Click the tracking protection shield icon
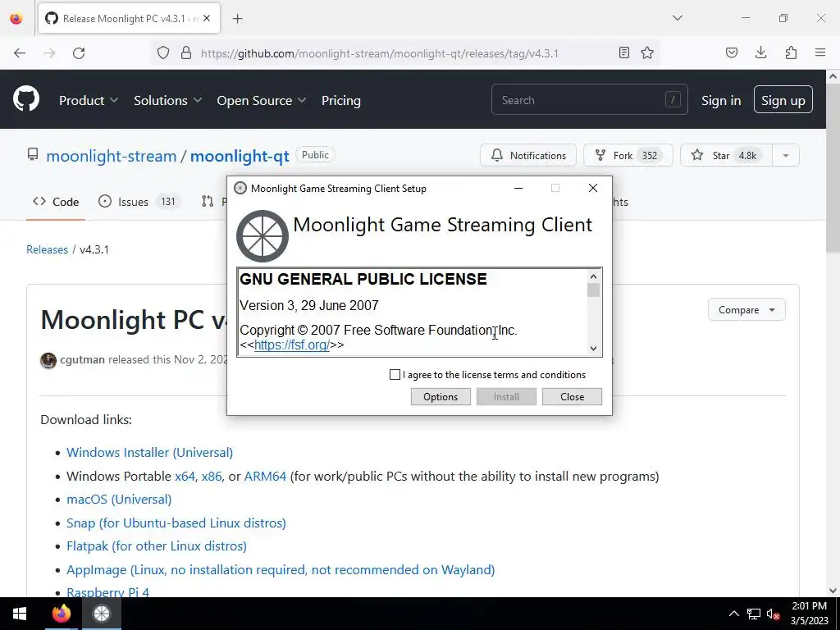This screenshot has height=630, width=840. coord(163,53)
